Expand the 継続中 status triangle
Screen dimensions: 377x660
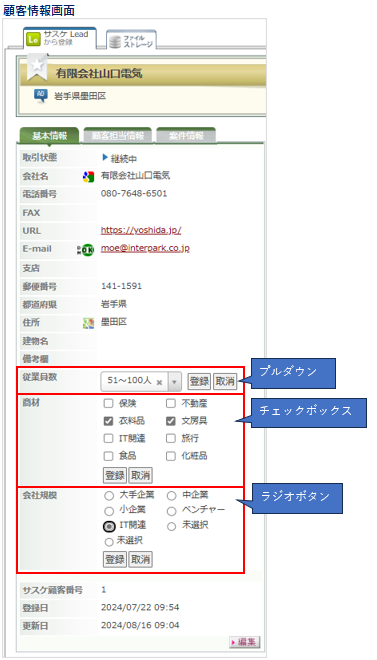point(105,158)
